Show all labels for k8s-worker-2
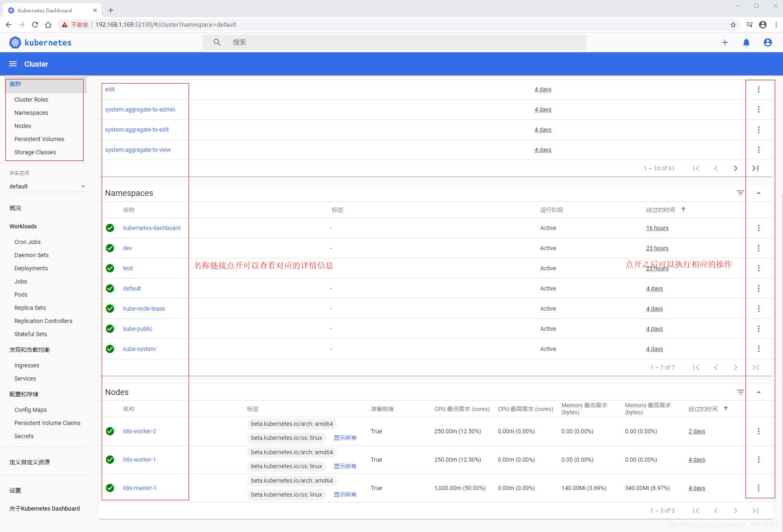 click(345, 438)
